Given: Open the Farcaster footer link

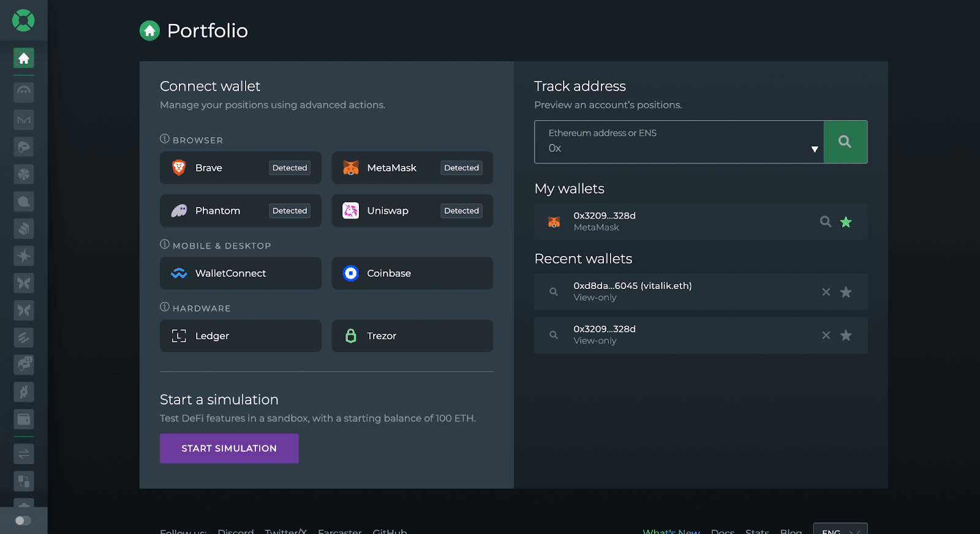Looking at the screenshot, I should click(x=340, y=531).
